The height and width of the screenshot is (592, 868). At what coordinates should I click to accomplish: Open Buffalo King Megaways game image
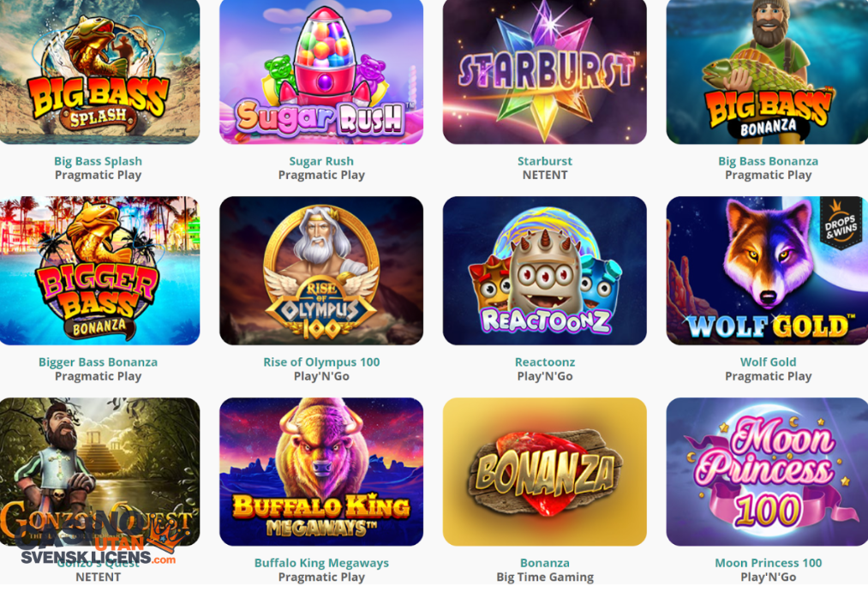(x=321, y=472)
